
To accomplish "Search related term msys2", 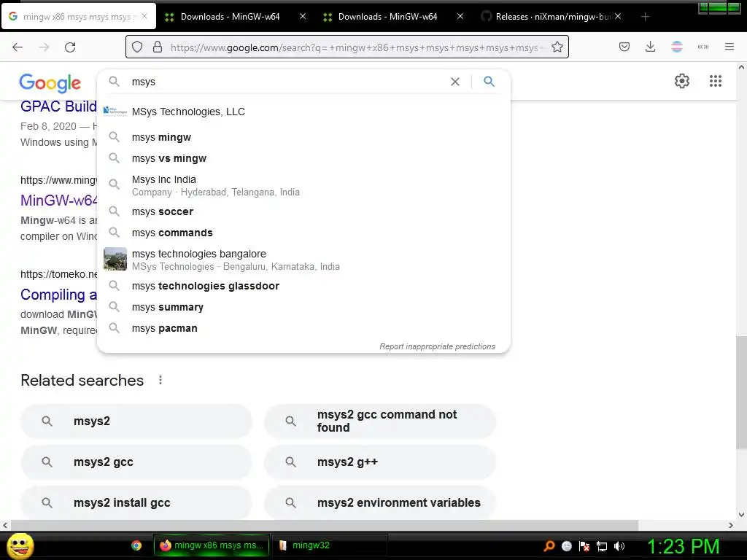I will (136, 421).
